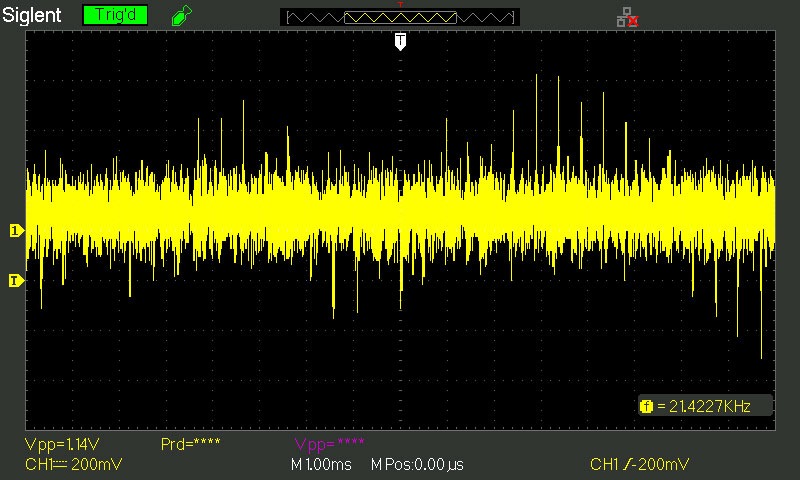
Task: Click the CH1 -200mV trigger level readout
Action: point(639,464)
